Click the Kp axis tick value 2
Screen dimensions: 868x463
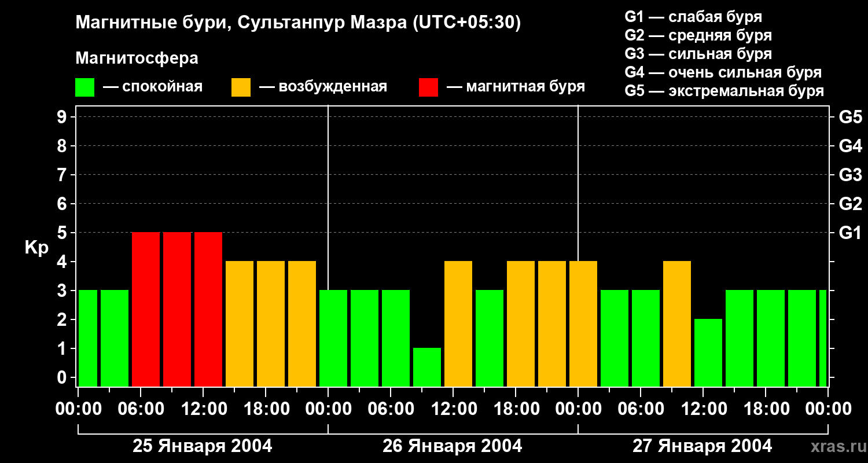coord(63,319)
